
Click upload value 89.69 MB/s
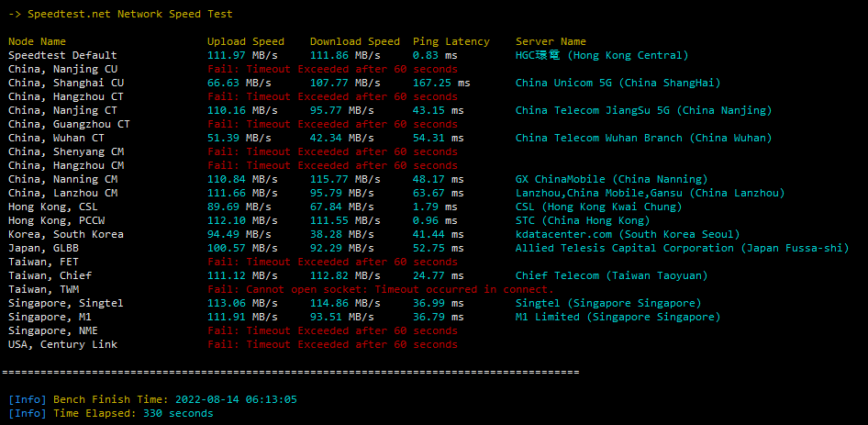tap(239, 207)
